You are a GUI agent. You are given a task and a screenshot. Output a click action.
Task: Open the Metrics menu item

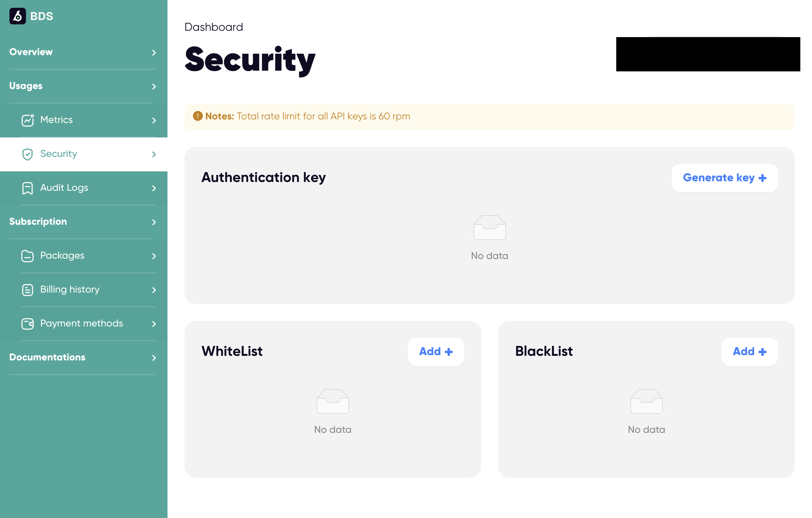pos(84,120)
